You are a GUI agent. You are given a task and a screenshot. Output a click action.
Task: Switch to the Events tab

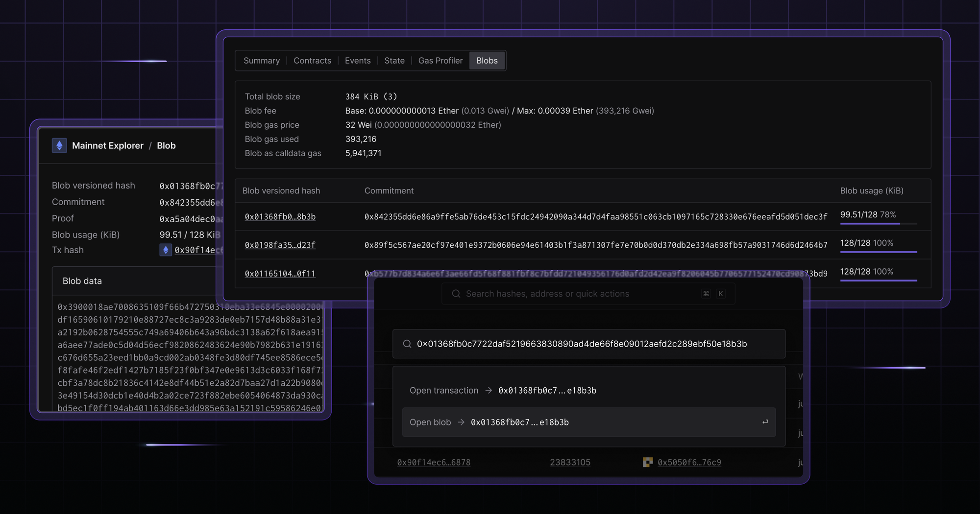pos(358,60)
